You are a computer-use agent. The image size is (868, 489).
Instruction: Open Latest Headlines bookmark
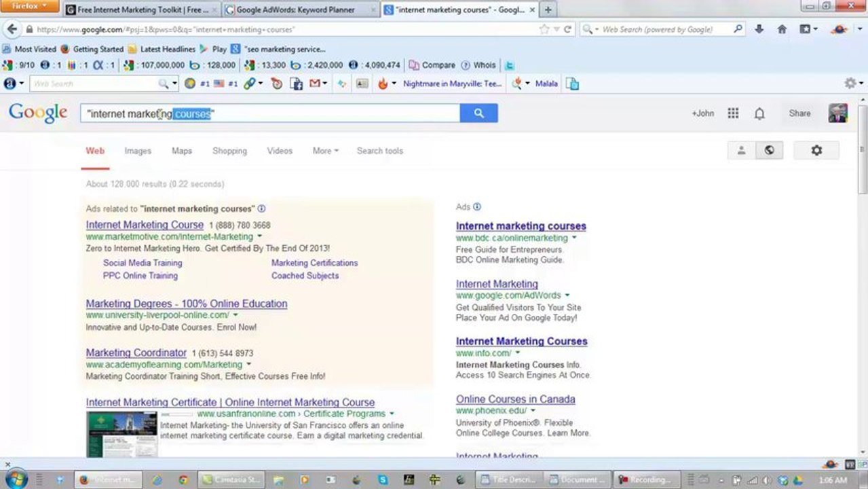pos(162,49)
